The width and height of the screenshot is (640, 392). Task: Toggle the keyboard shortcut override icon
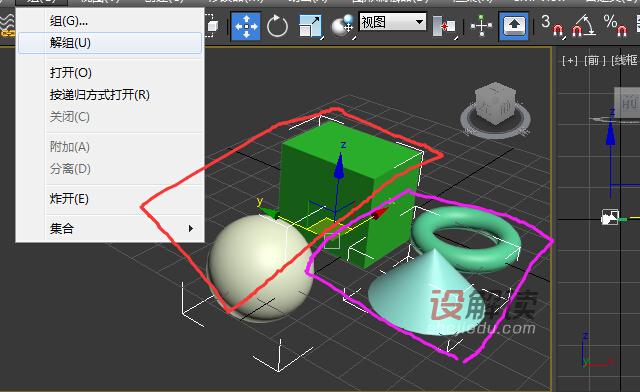click(x=513, y=26)
